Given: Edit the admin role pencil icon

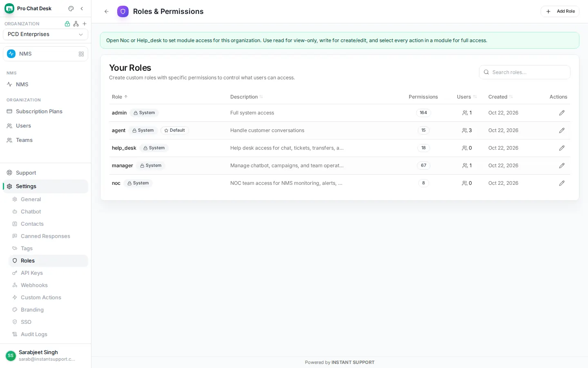Looking at the screenshot, I should click(x=562, y=113).
